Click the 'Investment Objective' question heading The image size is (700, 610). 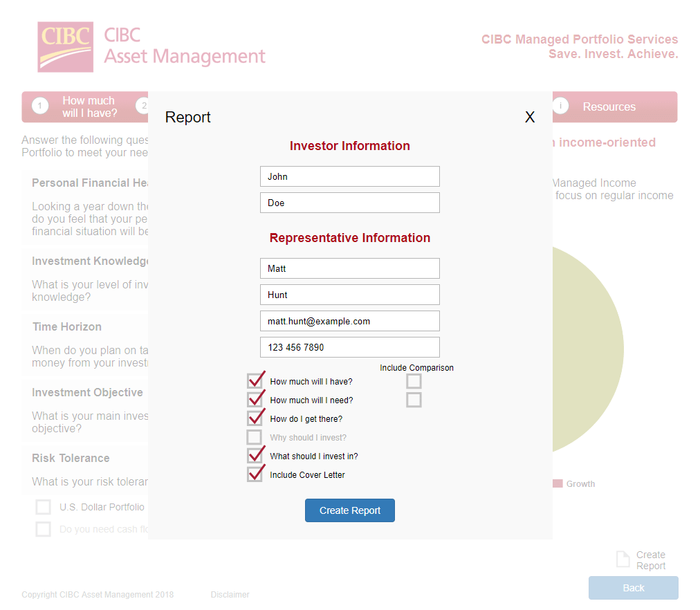87,393
